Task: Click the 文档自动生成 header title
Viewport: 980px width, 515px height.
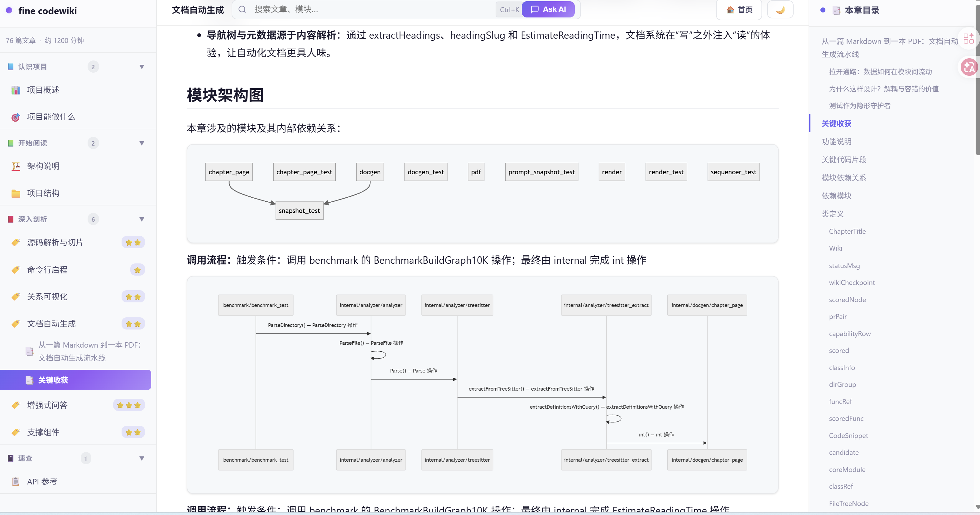Action: tap(198, 10)
